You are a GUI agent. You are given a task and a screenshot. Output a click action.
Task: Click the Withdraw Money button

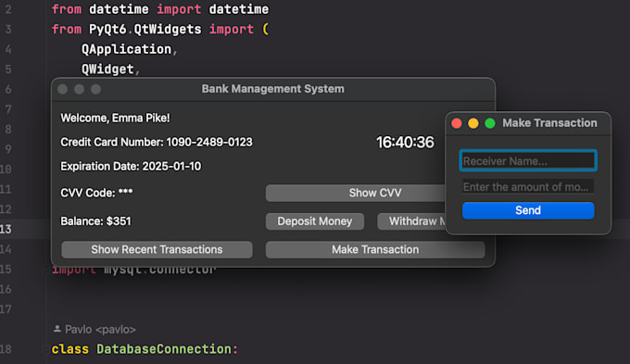coord(411,221)
